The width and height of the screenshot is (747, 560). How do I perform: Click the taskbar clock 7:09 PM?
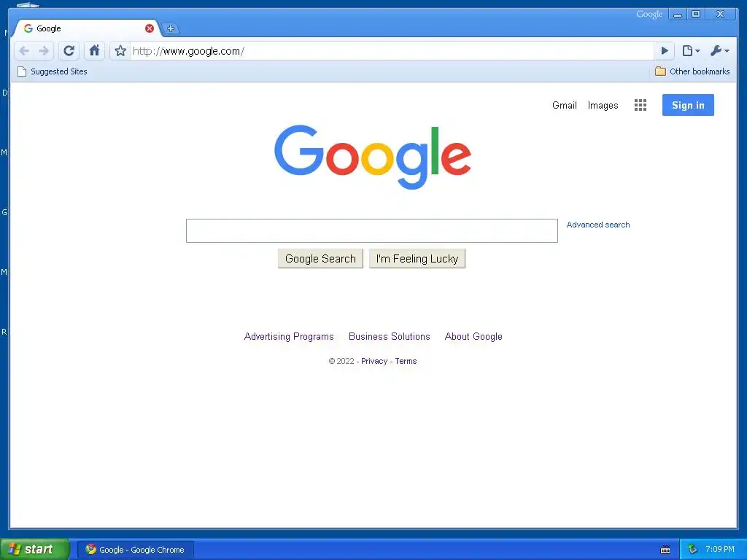[x=720, y=550]
